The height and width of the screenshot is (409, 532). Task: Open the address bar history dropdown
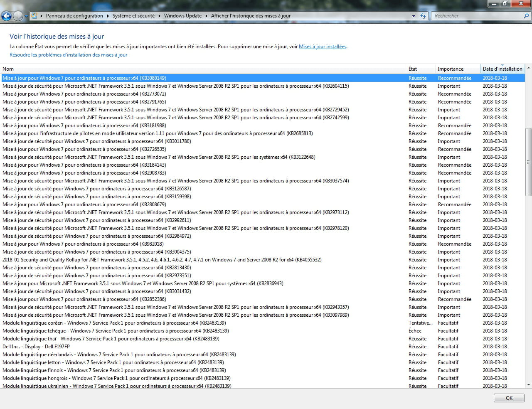click(414, 16)
